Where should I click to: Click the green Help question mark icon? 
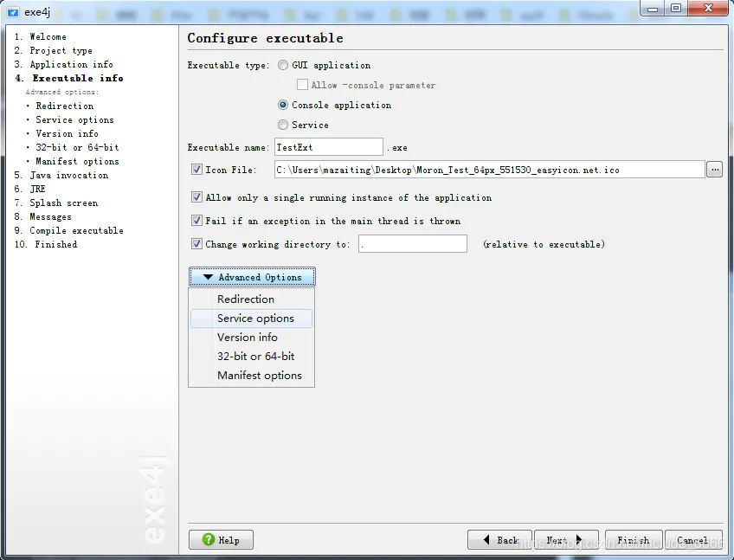pyautogui.click(x=209, y=539)
